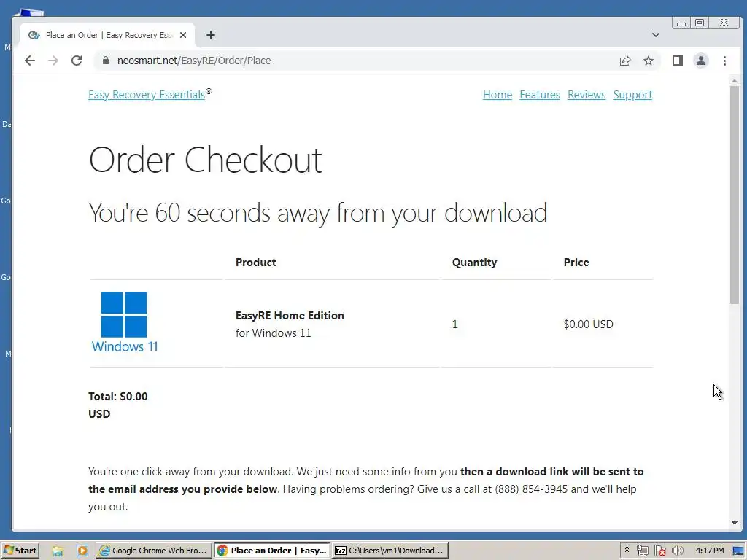Click the page vertical scrollbar thumb
This screenshot has height=560, width=747.
pos(734,195)
